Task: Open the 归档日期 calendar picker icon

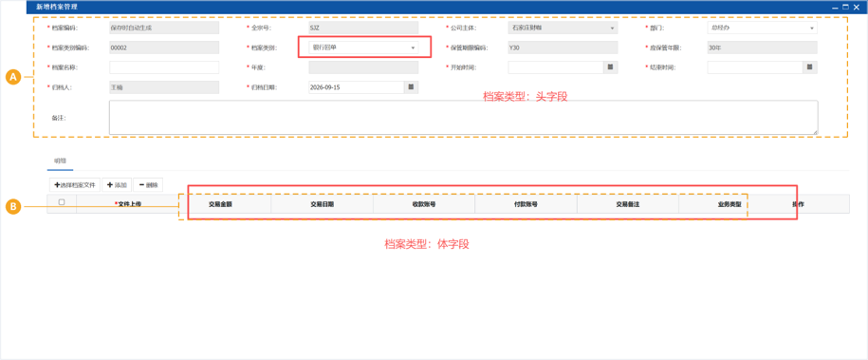Action: coord(411,87)
